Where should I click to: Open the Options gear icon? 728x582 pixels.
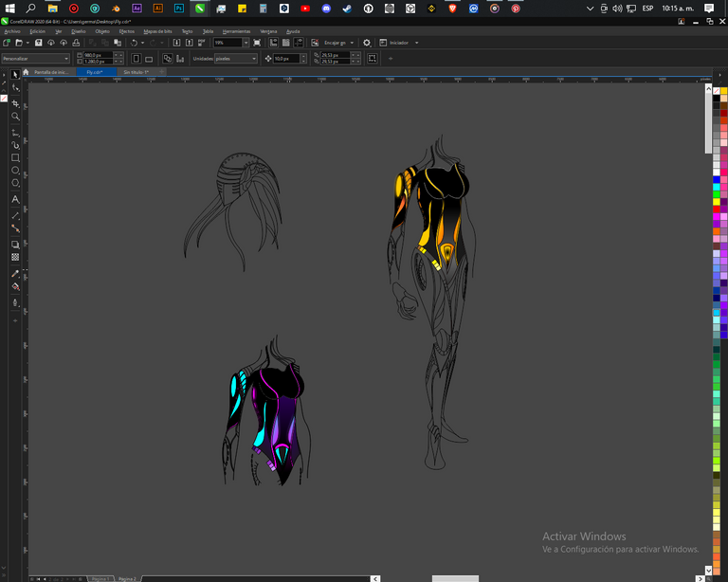(x=367, y=43)
